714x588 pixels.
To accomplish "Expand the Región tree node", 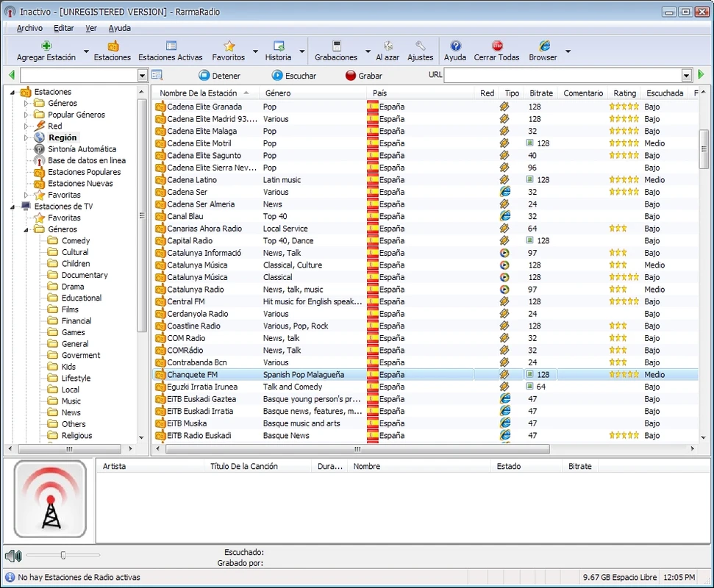I will pyautogui.click(x=26, y=137).
